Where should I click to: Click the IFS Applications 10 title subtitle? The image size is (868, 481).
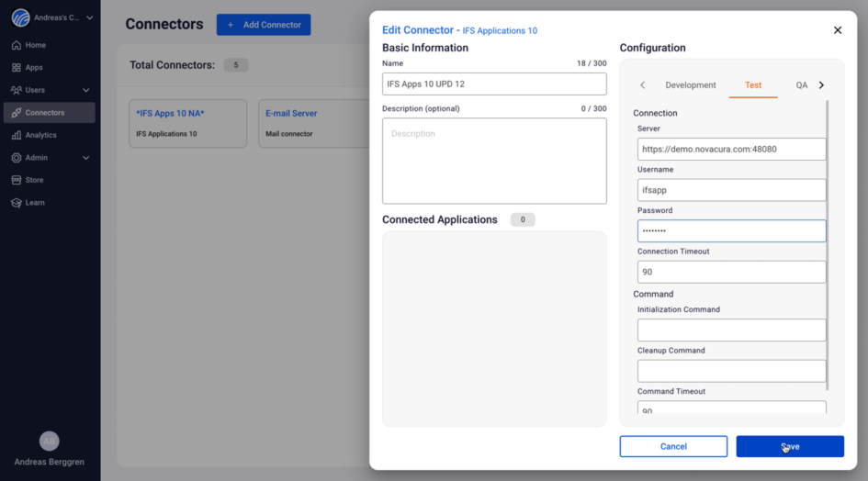(x=500, y=31)
